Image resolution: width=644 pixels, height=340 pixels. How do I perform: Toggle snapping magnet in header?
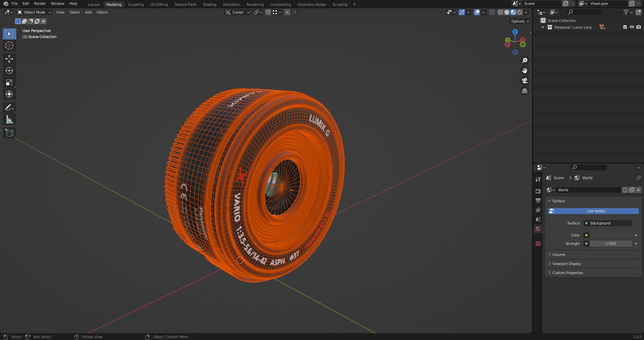coord(268,12)
